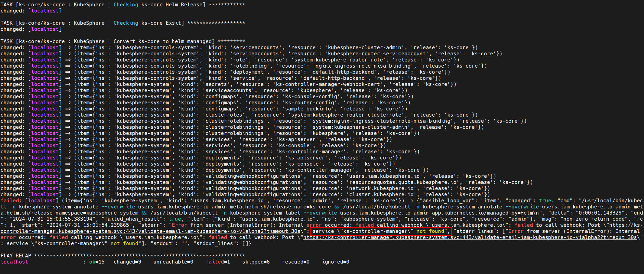Image resolution: width=644 pixels, height=274 pixels.
Task: Select the failed=1 count in recap
Action: (218, 262)
